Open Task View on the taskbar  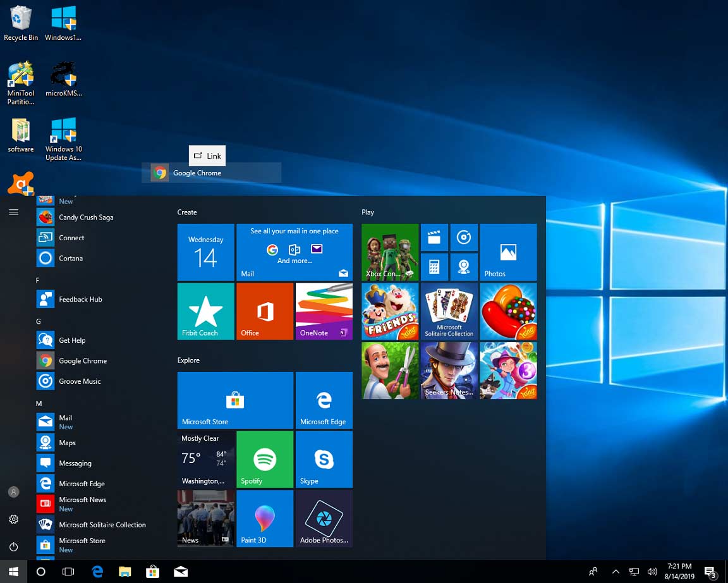tap(68, 572)
